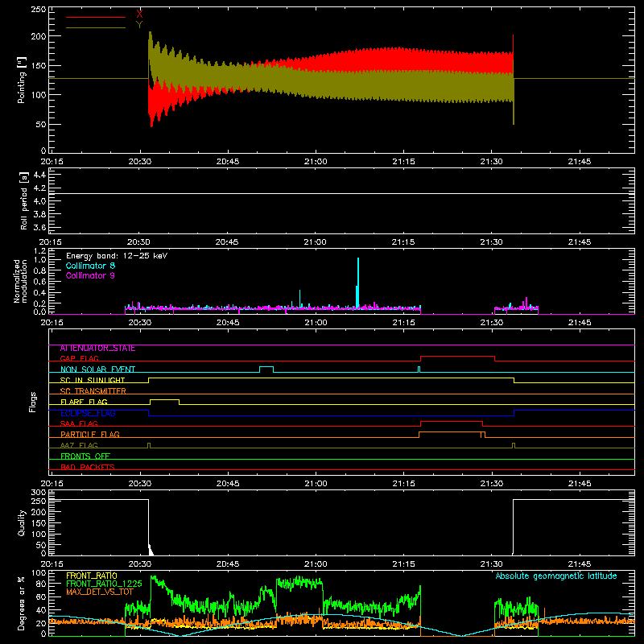Click the wide NON_SOLAR_EVENT pulse near 20:50

click(266, 367)
